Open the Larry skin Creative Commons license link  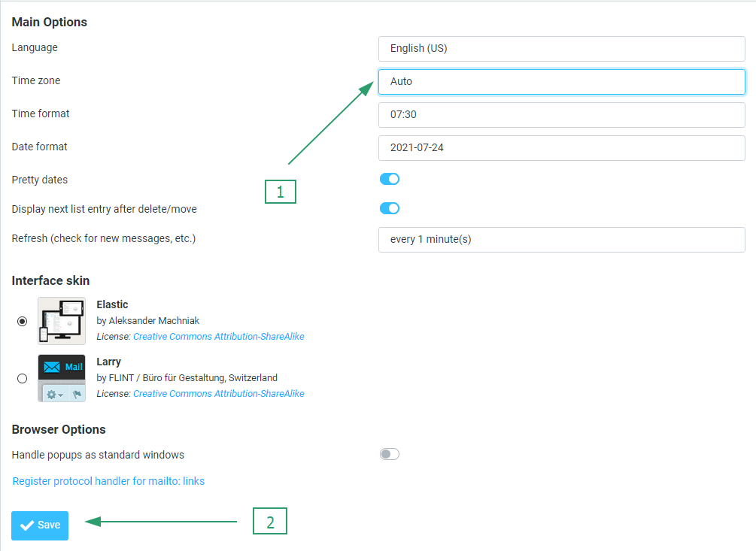point(218,394)
